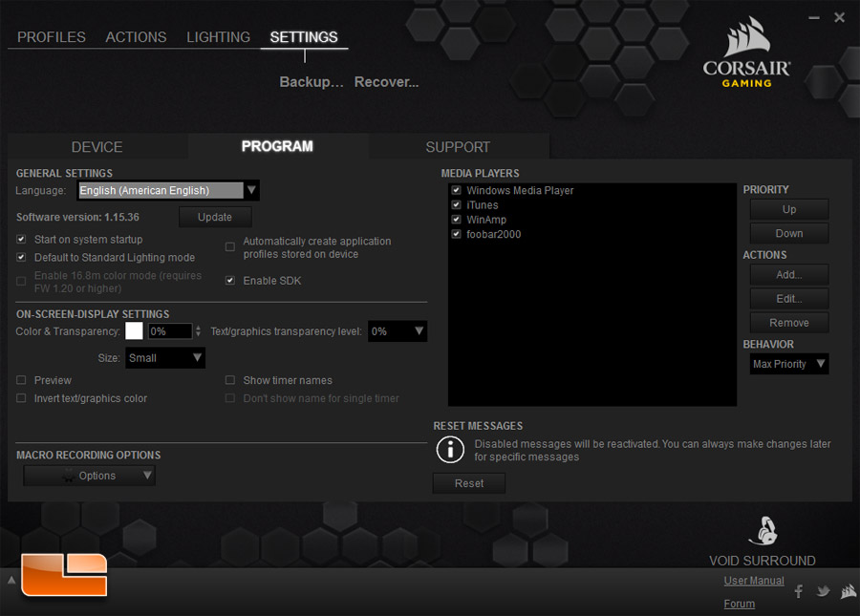Screen dimensions: 860x616
Task: Select the SETTINGS tab
Action: pyautogui.click(x=304, y=37)
